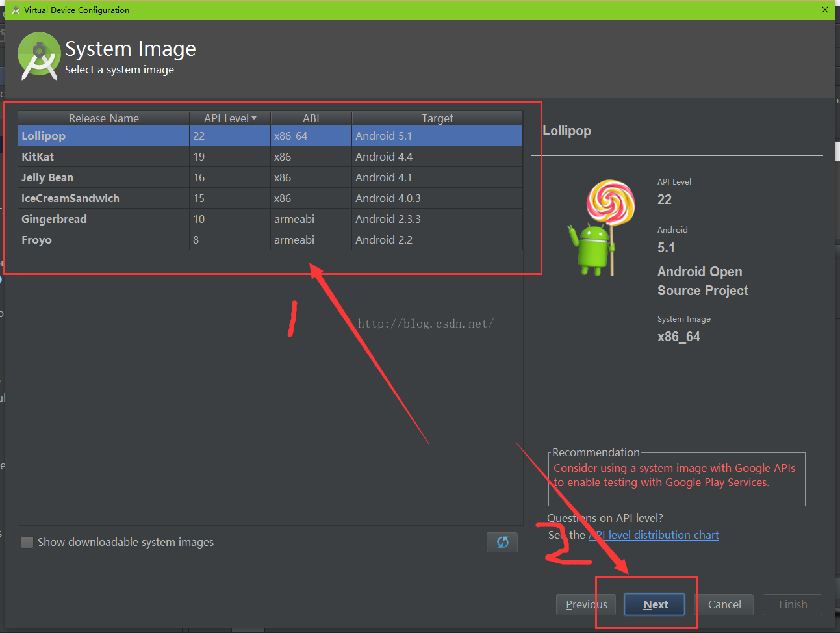Select the Jelly Bean system image row
The width and height of the screenshot is (840, 633).
point(270,177)
